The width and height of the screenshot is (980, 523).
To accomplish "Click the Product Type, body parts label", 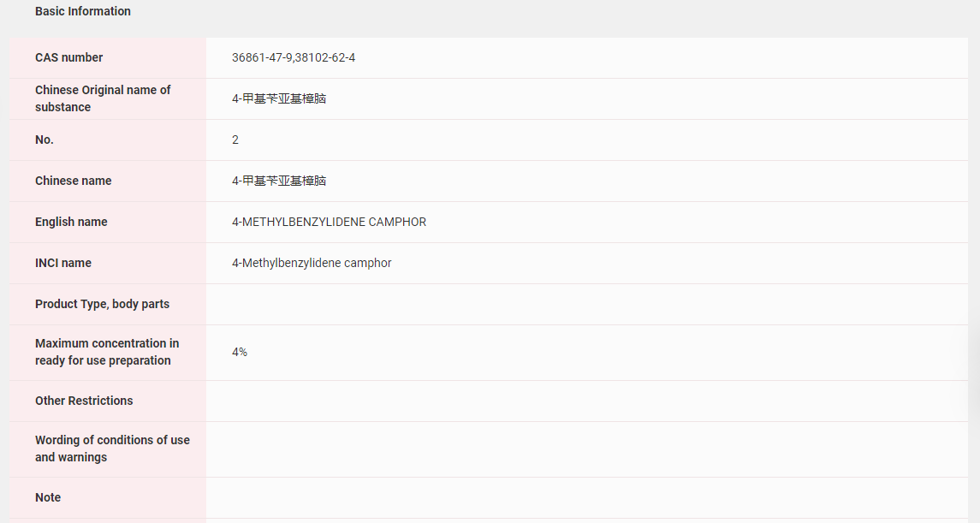I will pos(102,304).
